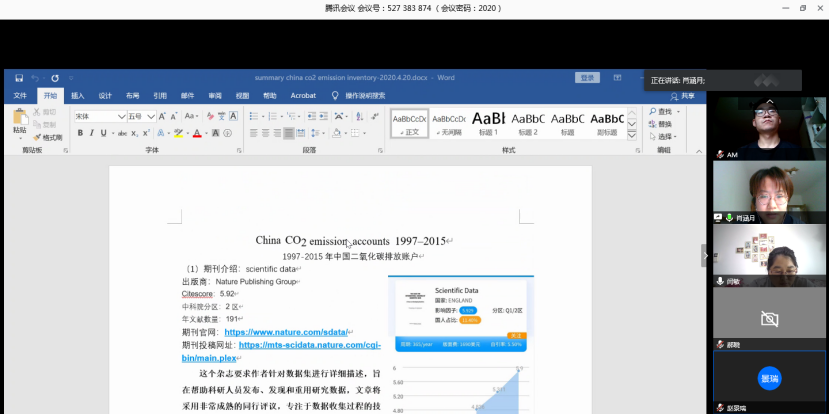Click the Shrink Font icon
Viewport: 830px width, 415px height.
click(174, 116)
